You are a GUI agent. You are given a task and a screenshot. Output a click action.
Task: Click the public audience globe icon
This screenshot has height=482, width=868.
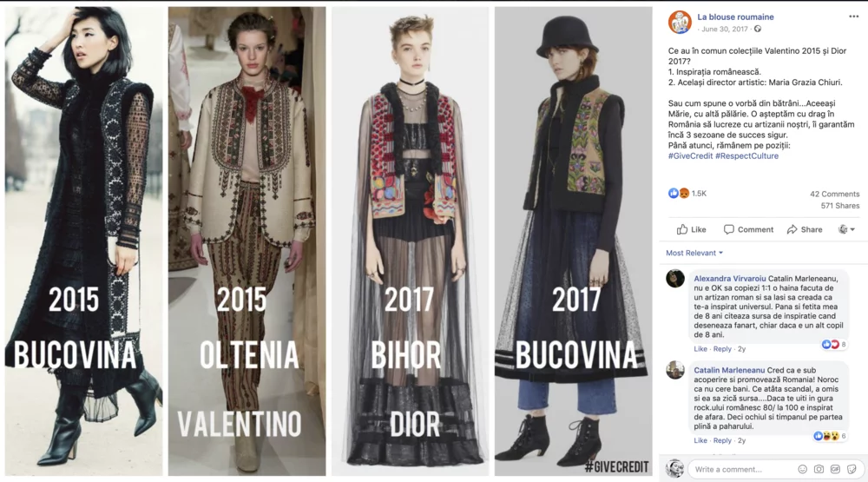(x=757, y=29)
